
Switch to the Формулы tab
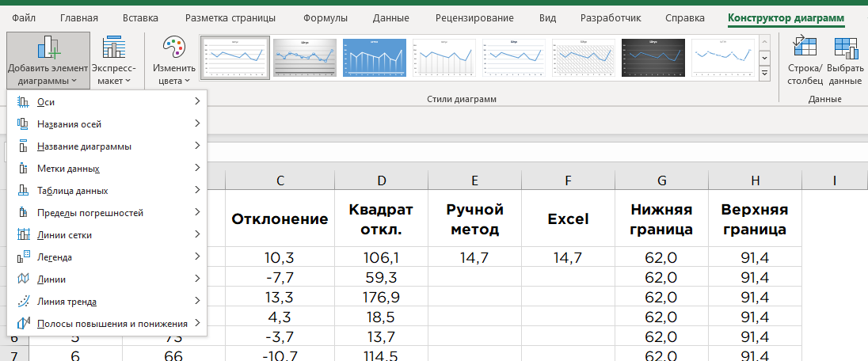[325, 18]
